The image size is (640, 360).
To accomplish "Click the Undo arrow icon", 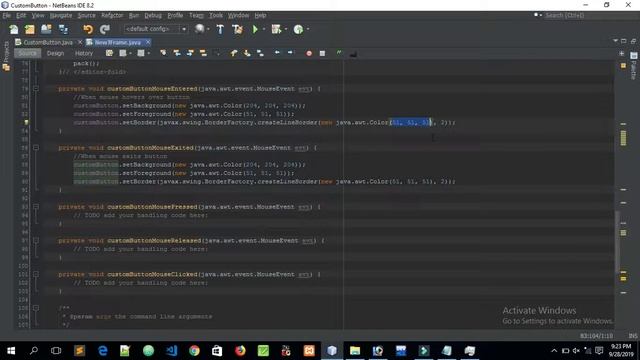I will (x=88, y=29).
